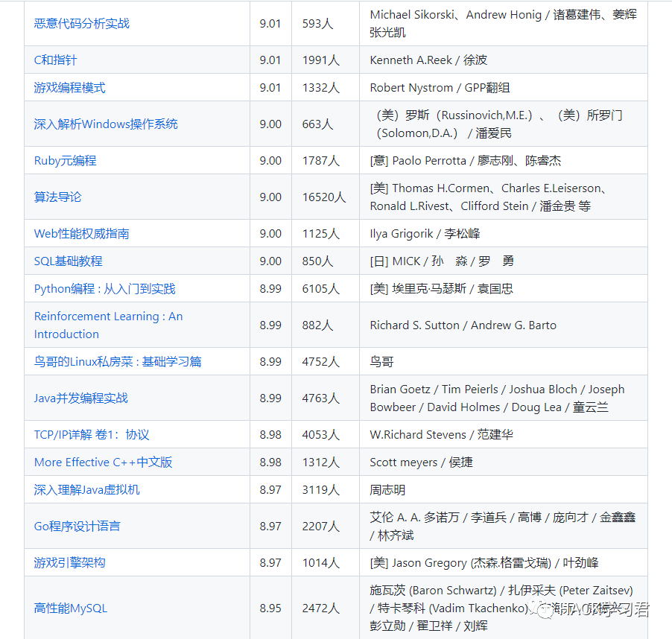Select author cell [美] 埃里克·马瑟斯 / 袁国忠
The image size is (672, 639).
(x=504, y=289)
